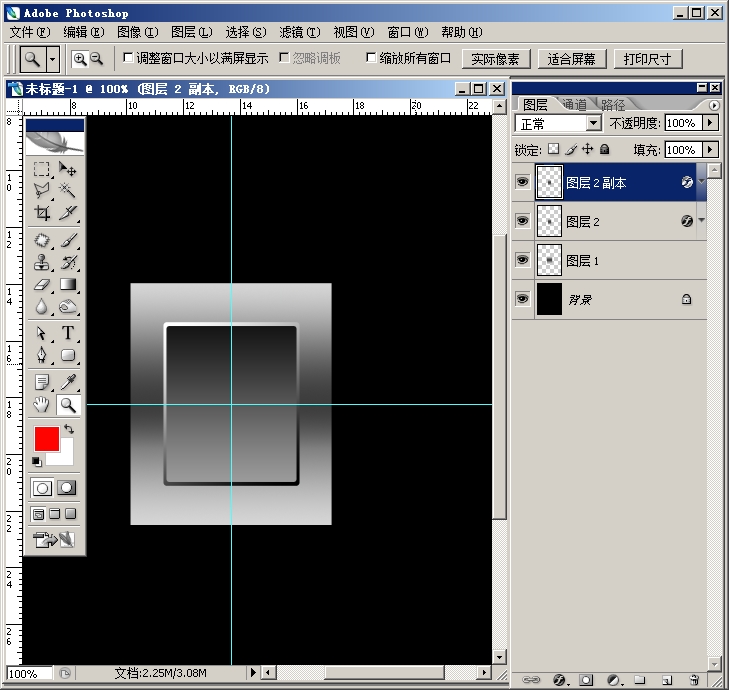729x690 pixels.
Task: Switch to standard edit mode
Action: (42, 488)
